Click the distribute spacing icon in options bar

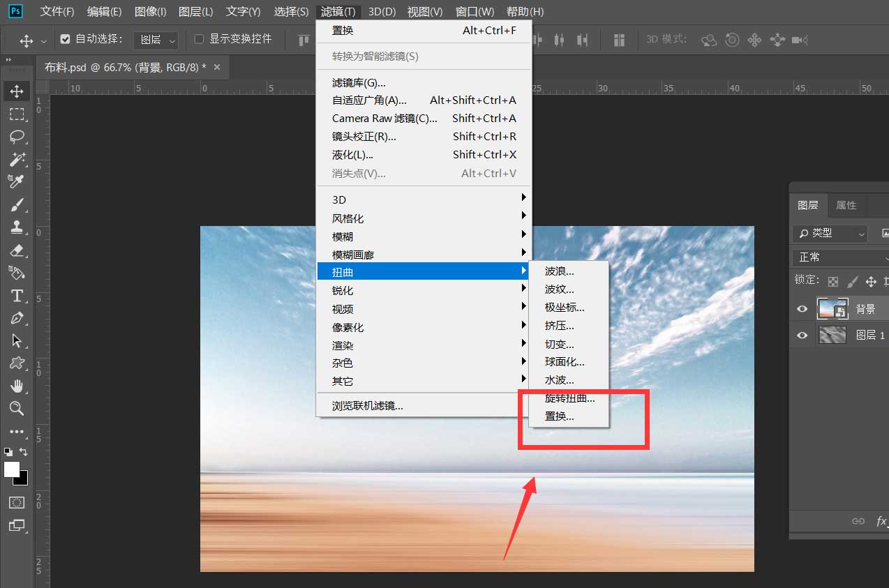tap(619, 40)
